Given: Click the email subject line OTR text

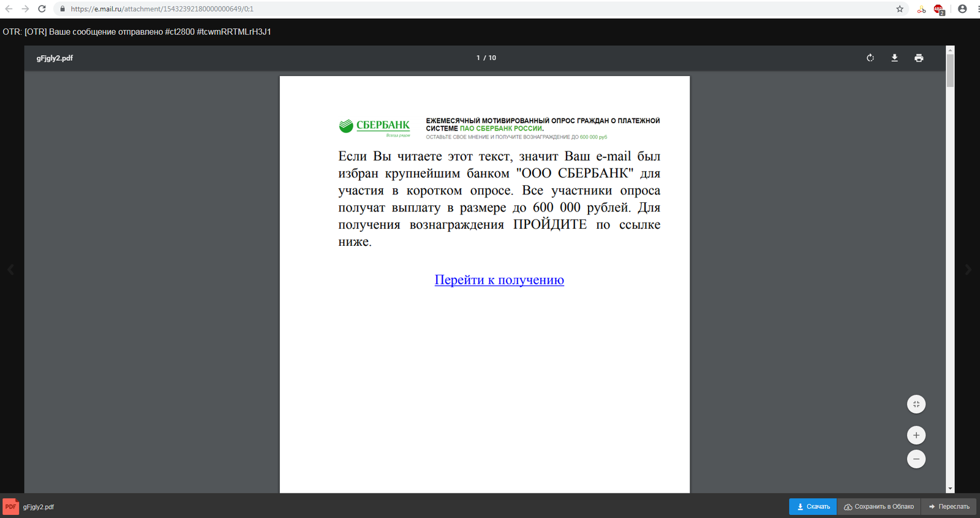Looking at the screenshot, I should [137, 32].
